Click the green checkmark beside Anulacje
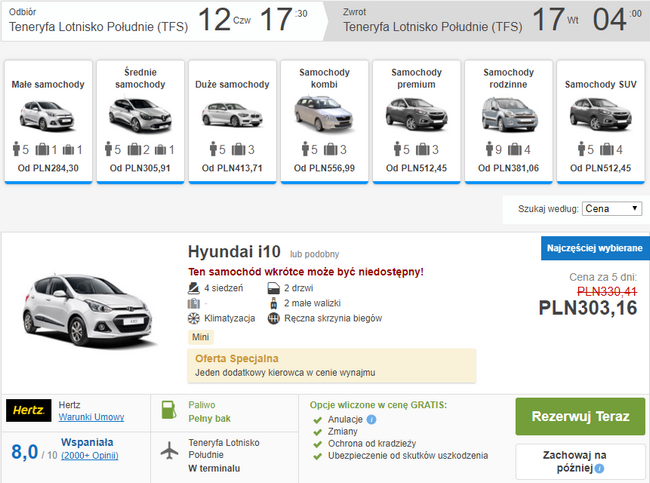This screenshot has width=650, height=483. tap(318, 420)
